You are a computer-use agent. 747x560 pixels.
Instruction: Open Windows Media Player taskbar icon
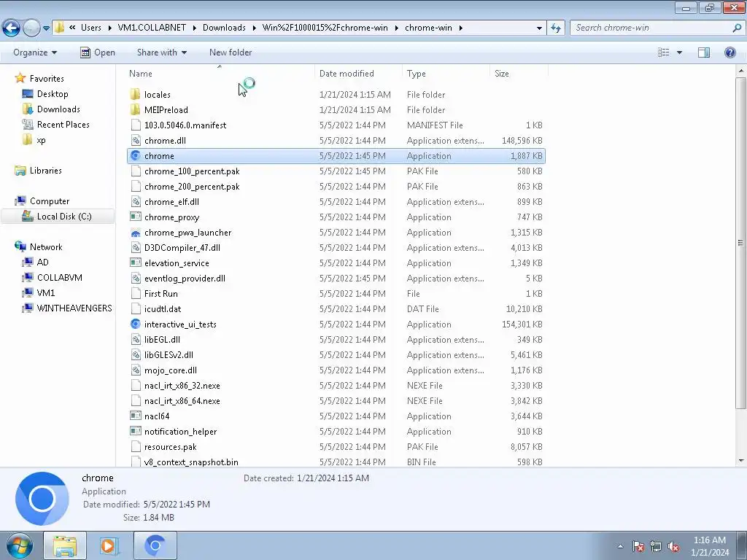point(109,545)
